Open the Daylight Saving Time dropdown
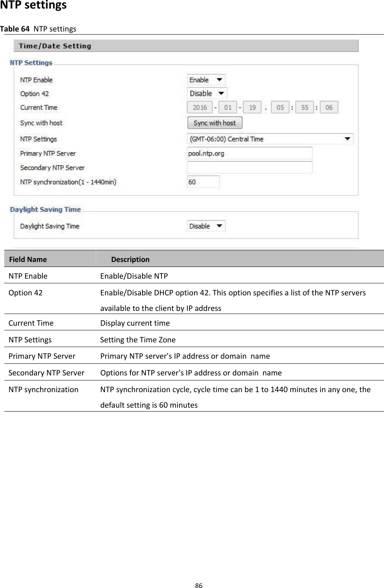 point(205,226)
